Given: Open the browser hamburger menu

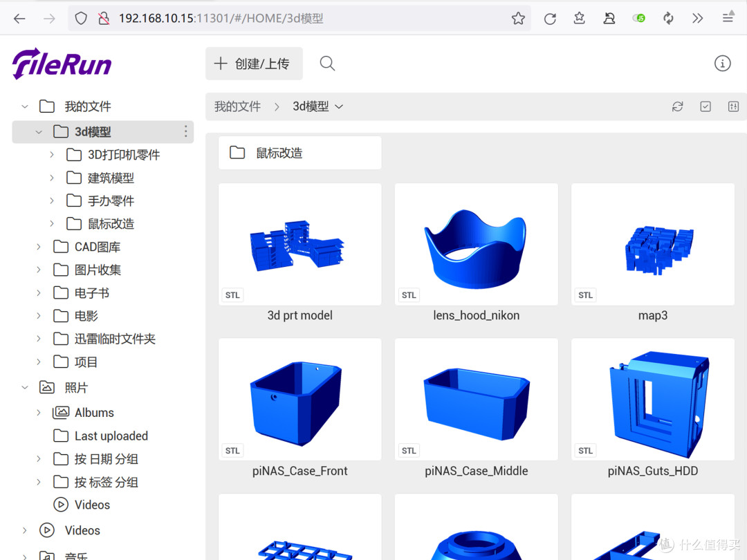Looking at the screenshot, I should tap(728, 18).
